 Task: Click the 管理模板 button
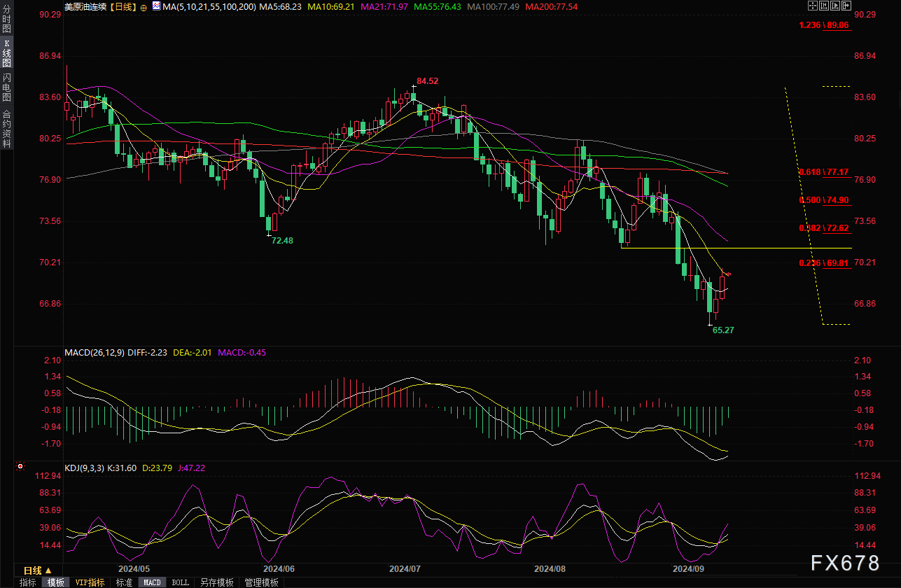pos(261,582)
